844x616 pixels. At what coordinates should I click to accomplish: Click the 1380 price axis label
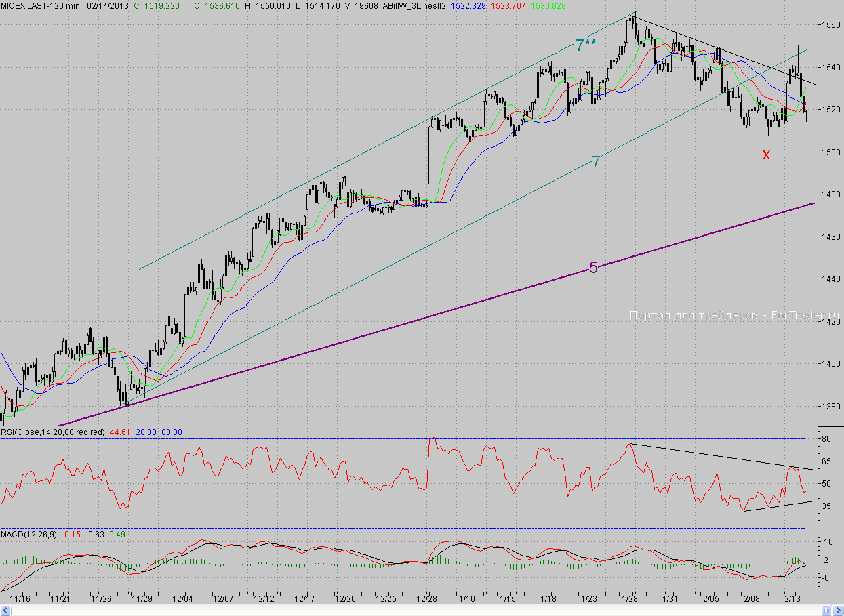(830, 406)
